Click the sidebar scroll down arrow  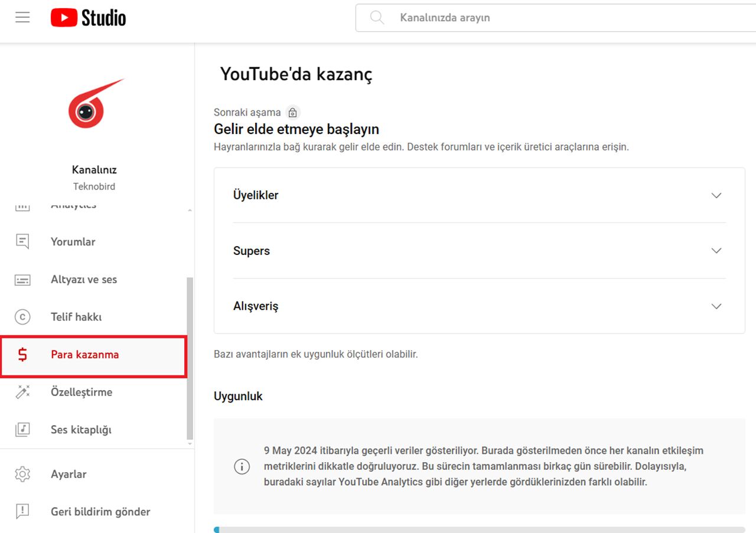190,443
